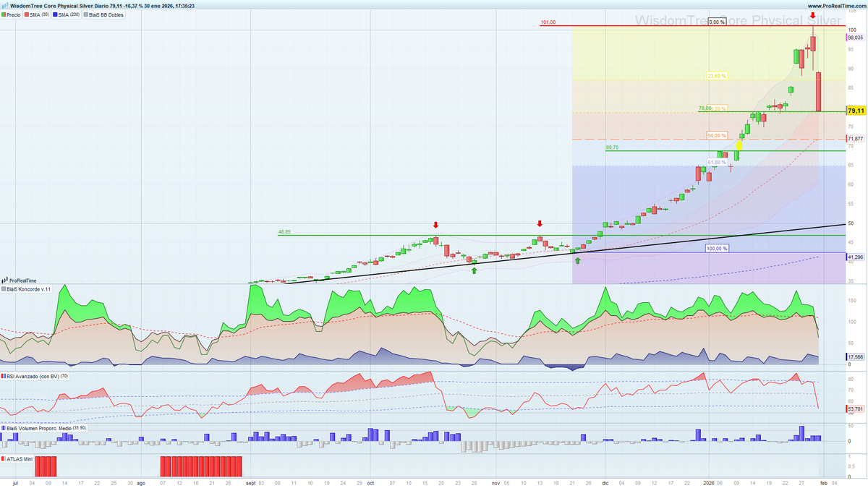Click the 100,00 % Fibonacci level label
868x488 pixels.
pyautogui.click(x=716, y=249)
